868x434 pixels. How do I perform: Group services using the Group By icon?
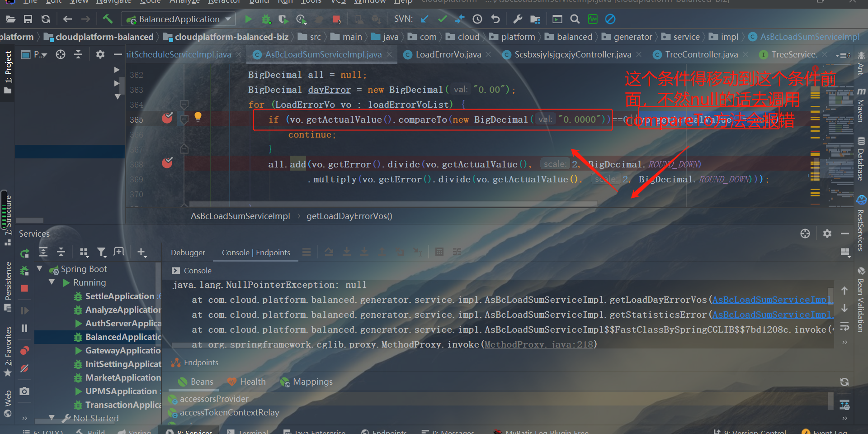[x=84, y=252]
